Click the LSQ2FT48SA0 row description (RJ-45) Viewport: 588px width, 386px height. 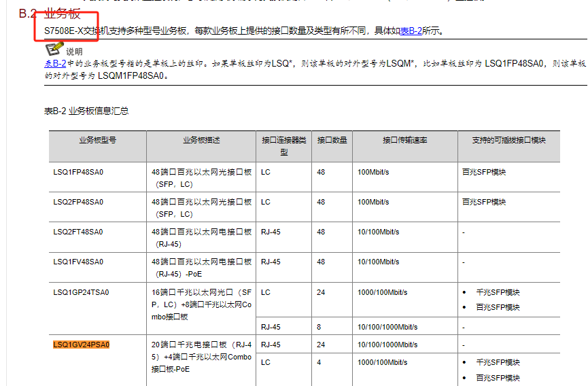[x=201, y=238]
